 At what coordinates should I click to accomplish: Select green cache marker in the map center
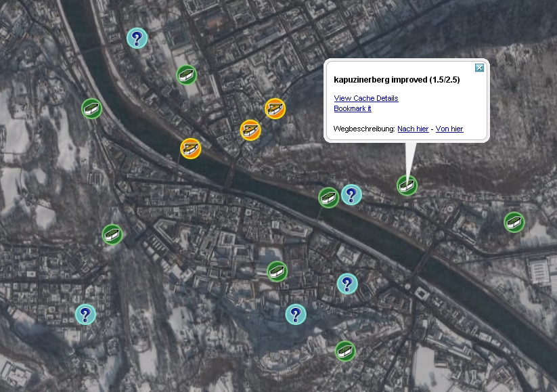(x=277, y=271)
